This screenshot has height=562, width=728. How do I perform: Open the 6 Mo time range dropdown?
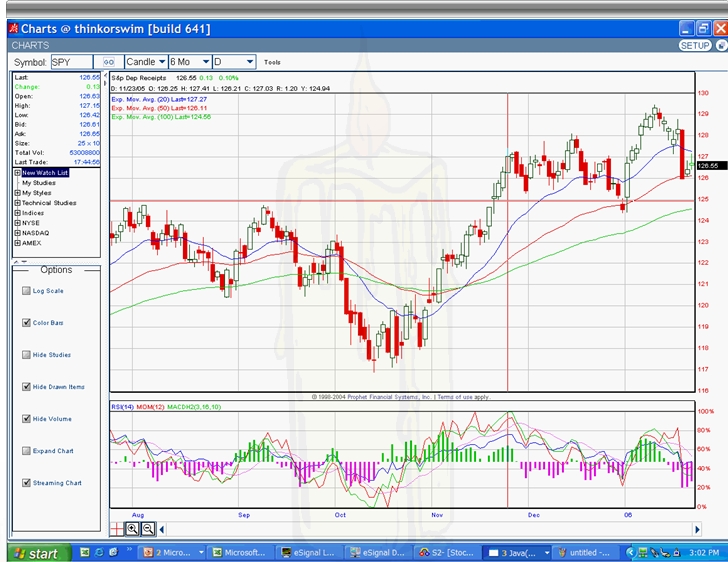(190, 62)
